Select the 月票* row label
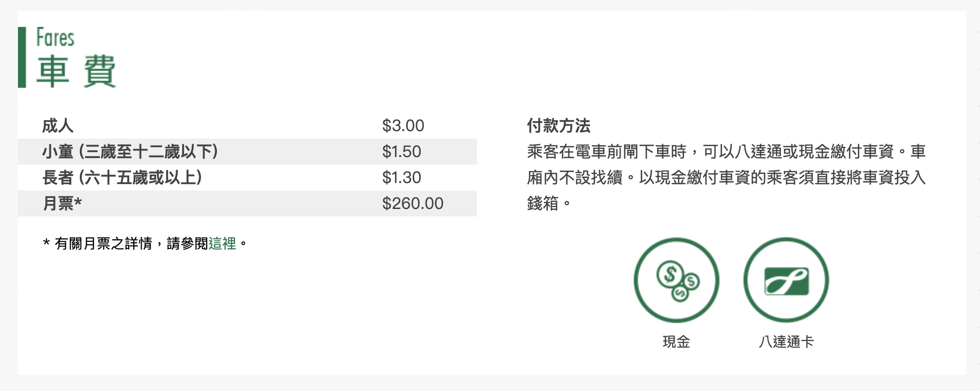Viewport: 980px width, 391px height. coord(62,203)
